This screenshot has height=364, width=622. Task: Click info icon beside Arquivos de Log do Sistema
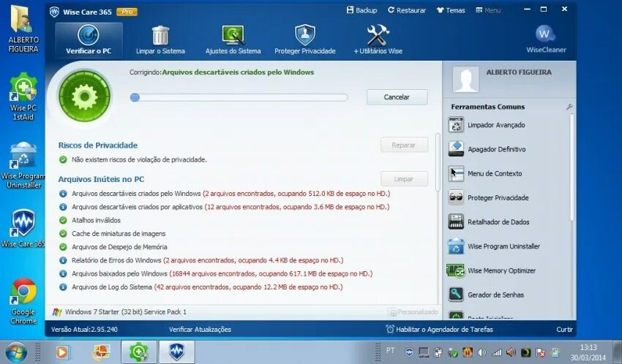coord(63,287)
